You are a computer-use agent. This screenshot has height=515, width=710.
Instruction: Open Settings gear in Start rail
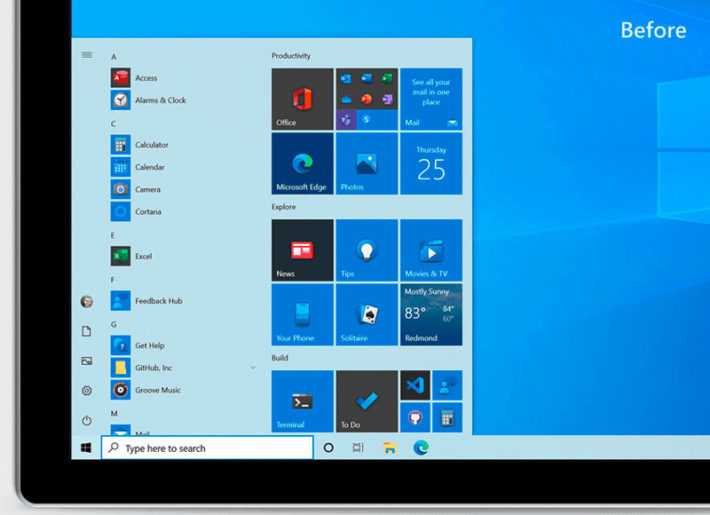(x=86, y=390)
